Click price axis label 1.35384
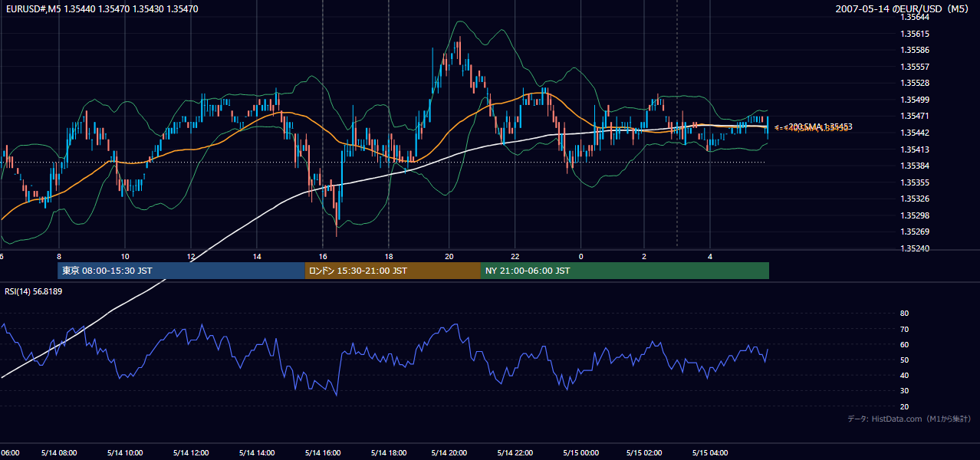 coord(916,166)
